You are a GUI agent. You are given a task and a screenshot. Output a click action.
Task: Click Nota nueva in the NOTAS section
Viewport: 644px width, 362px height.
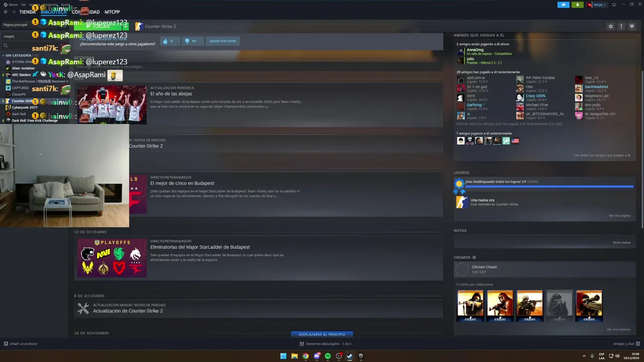pos(621,242)
